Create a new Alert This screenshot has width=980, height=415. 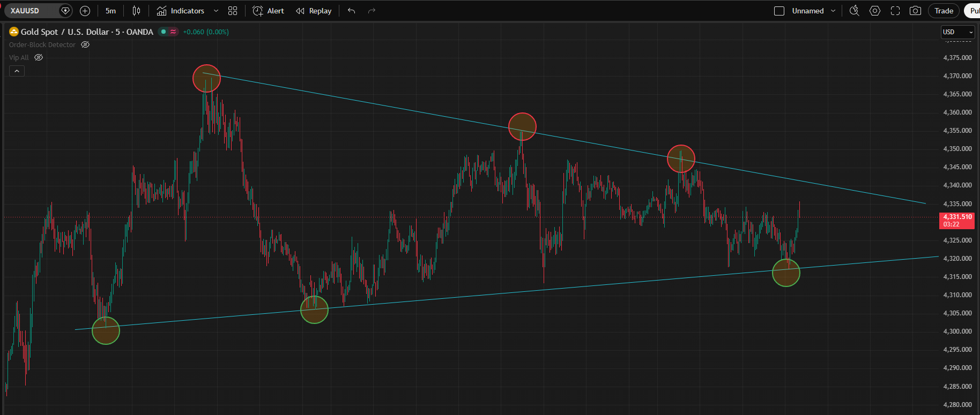[x=268, y=11]
